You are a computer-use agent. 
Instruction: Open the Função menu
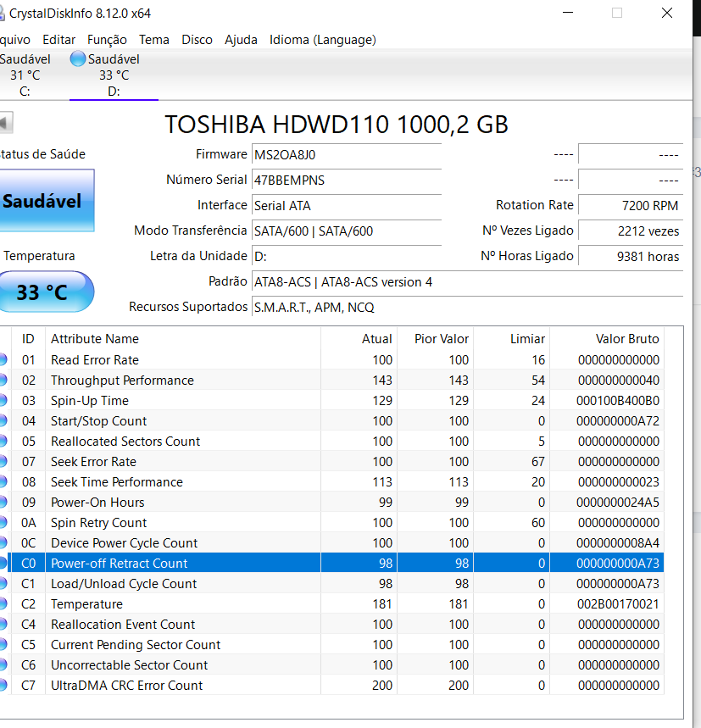[108, 40]
